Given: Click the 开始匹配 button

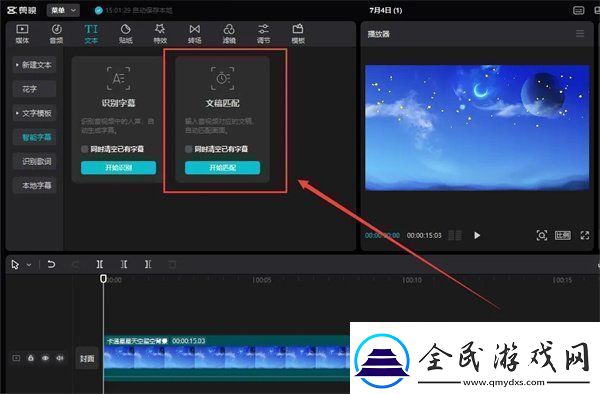Looking at the screenshot, I should [x=222, y=168].
